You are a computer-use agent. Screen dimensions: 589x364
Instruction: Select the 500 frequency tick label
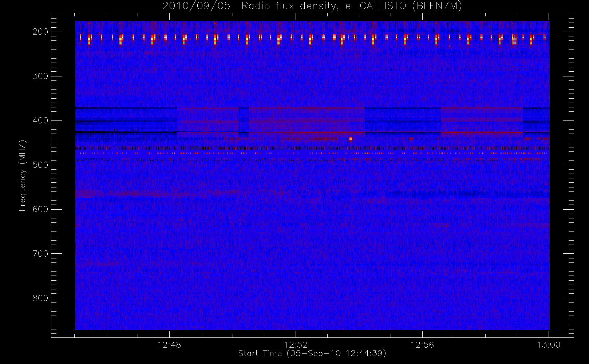click(x=40, y=165)
